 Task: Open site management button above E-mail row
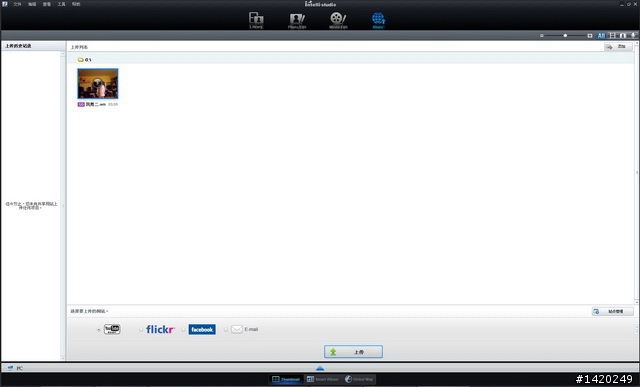(x=613, y=311)
